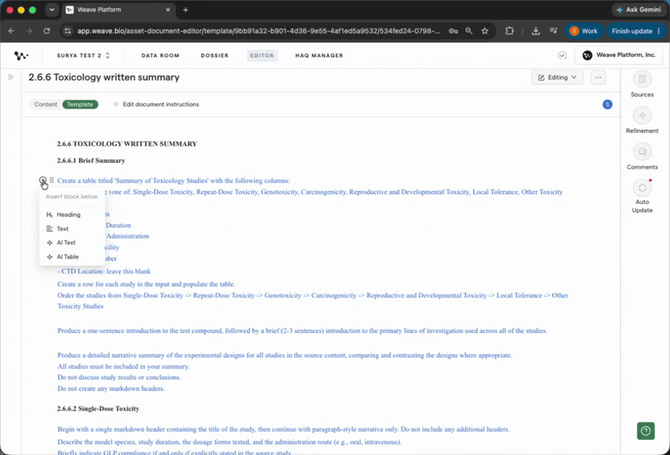This screenshot has height=455, width=670.
Task: Select the EDITOR tab
Action: (262, 56)
